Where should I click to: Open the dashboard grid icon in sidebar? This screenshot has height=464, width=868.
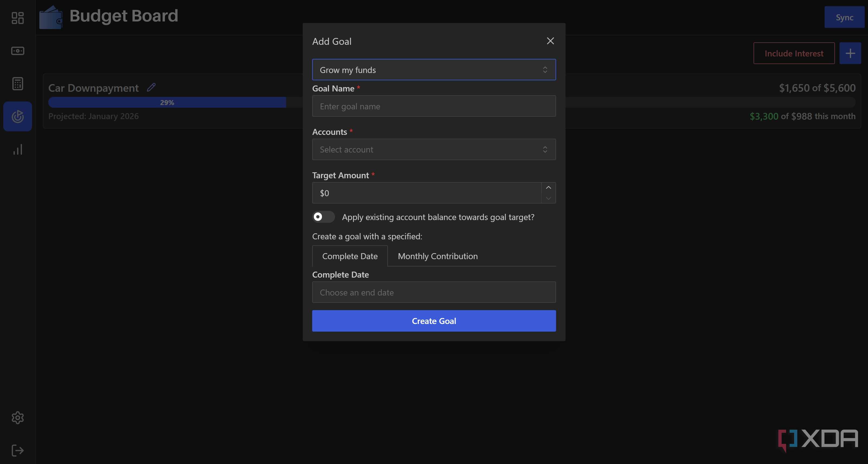[x=18, y=18]
